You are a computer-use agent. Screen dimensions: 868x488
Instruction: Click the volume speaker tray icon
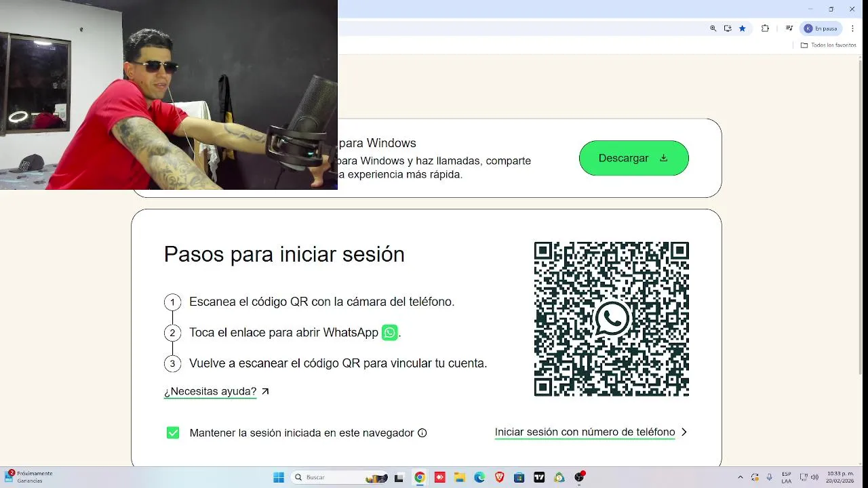click(x=814, y=477)
